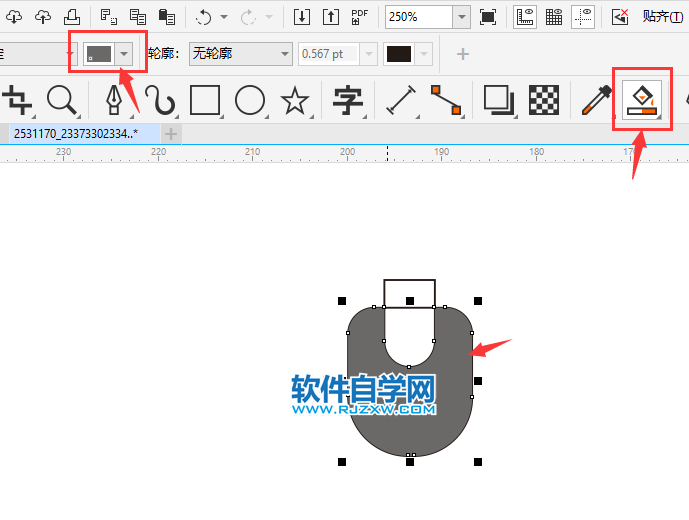Viewport: 689px width, 520px height.
Task: Click the Import icon
Action: coord(302,17)
